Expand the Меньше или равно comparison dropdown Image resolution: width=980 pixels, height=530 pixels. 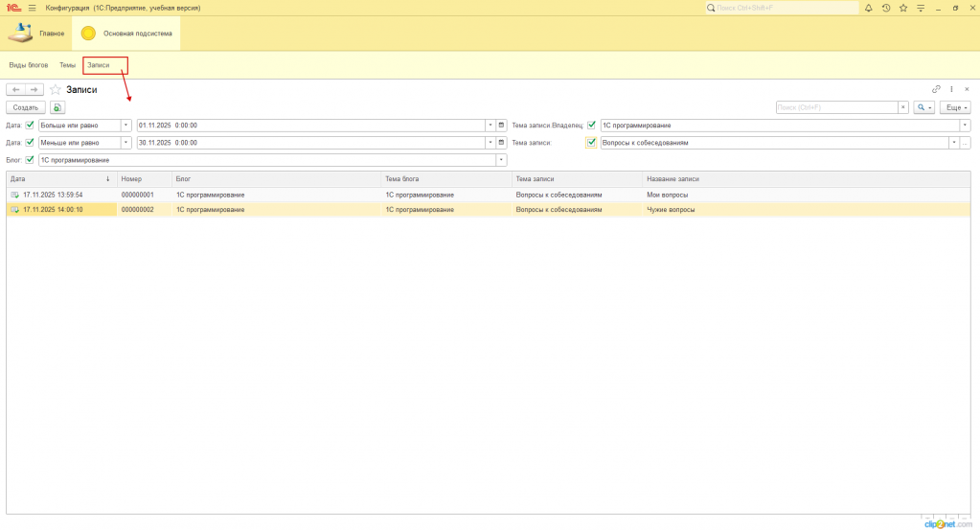(125, 143)
